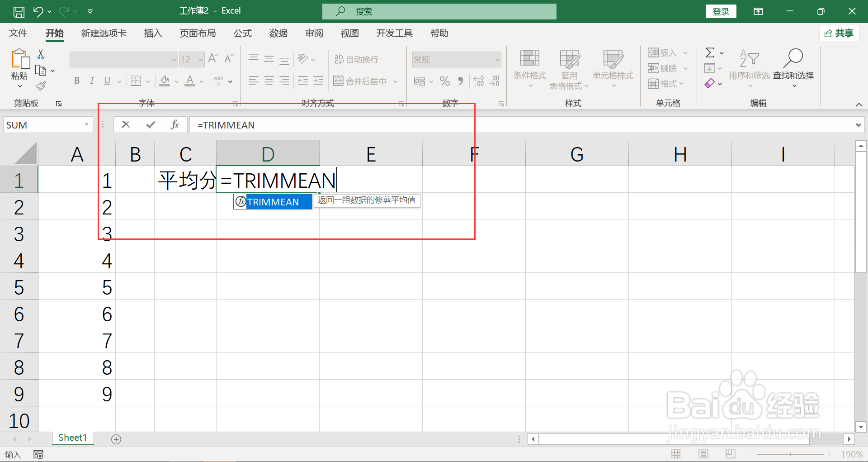Click Sort and Filter icon
This screenshot has height=462, width=868.
(x=749, y=58)
